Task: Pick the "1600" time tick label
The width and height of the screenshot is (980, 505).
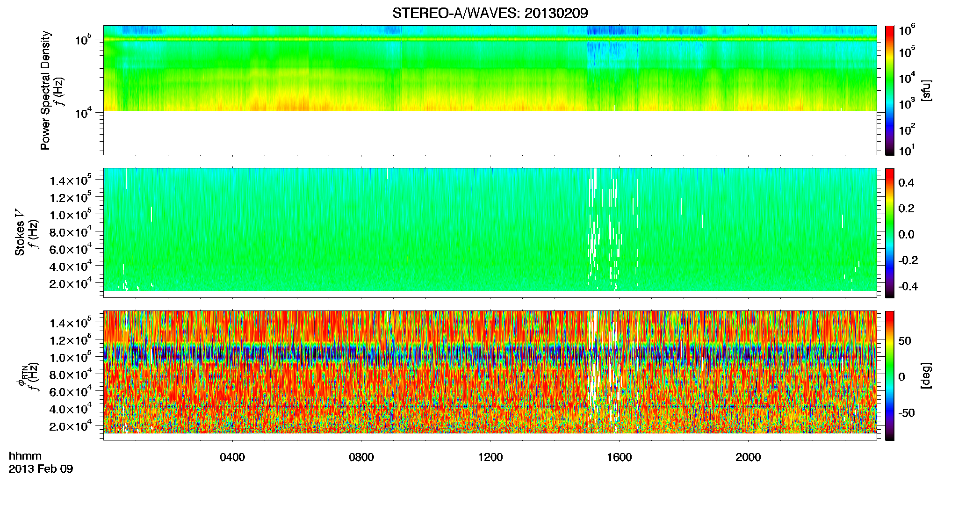Action: click(x=620, y=457)
